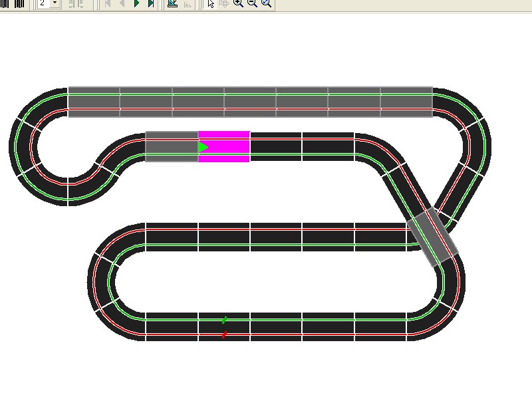Viewport: 532px width, 399px height.
Task: Click the green direction arrow on track
Action: (x=203, y=147)
